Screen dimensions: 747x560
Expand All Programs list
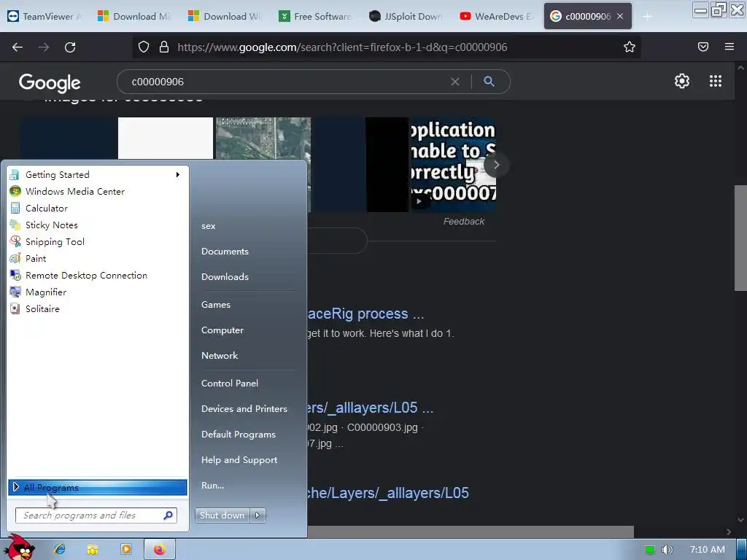pyautogui.click(x=98, y=487)
